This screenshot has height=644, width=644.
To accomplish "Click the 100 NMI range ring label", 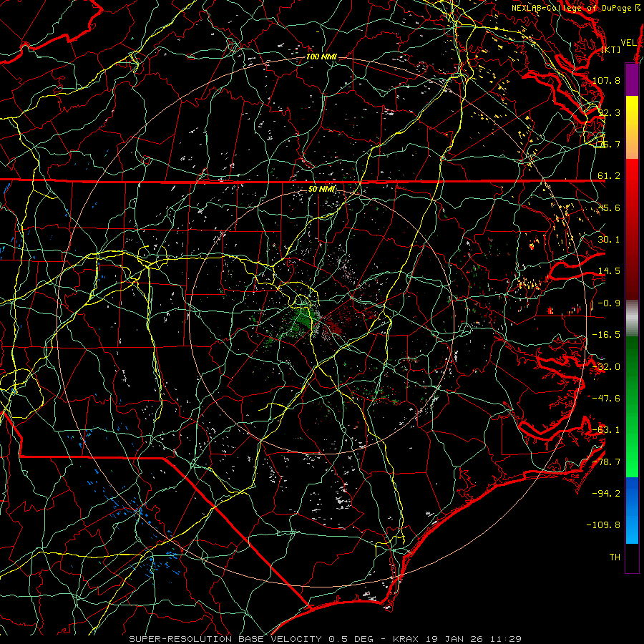I will pyautogui.click(x=321, y=57).
